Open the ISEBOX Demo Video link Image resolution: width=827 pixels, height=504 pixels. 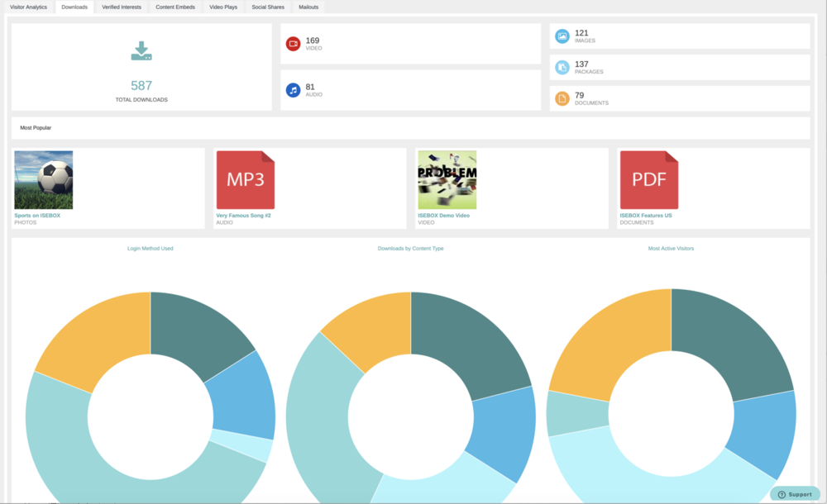pos(443,216)
